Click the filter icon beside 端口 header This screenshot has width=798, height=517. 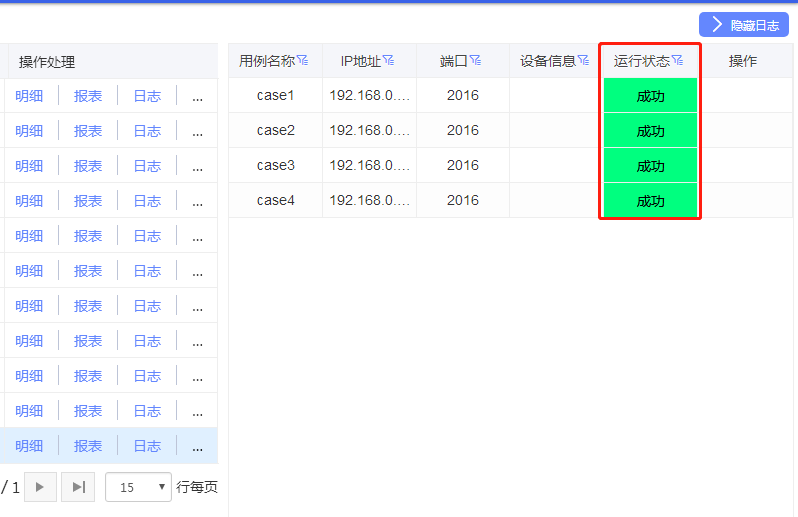pos(476,61)
